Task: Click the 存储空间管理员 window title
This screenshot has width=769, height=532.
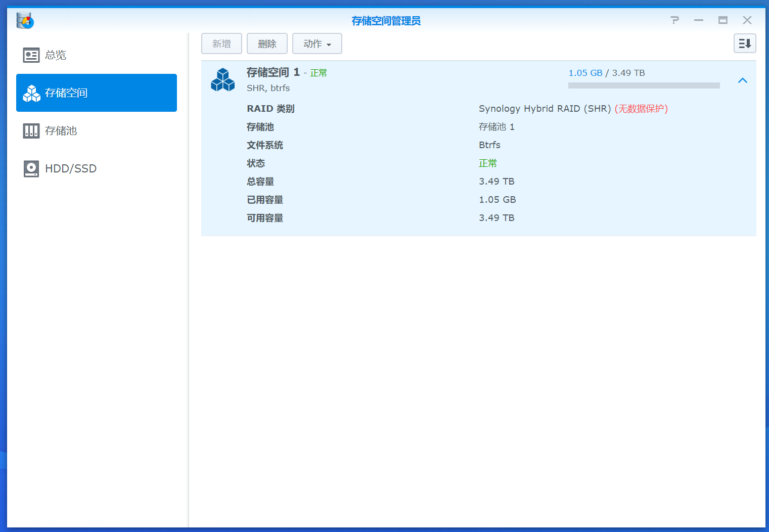Action: (386, 21)
